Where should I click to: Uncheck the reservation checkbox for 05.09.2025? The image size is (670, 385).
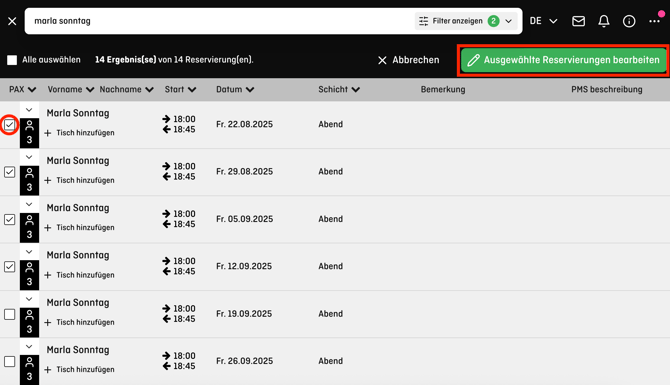[x=9, y=220]
